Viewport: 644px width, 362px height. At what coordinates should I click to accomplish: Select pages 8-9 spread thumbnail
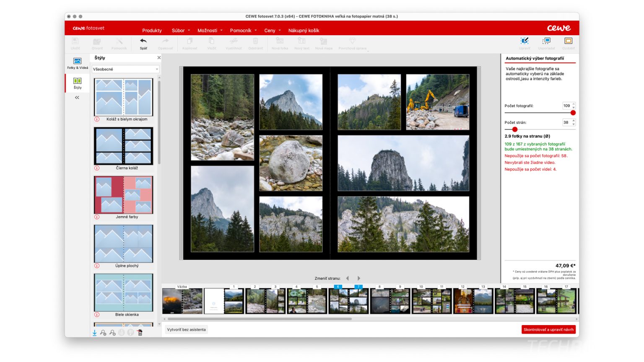click(x=390, y=301)
